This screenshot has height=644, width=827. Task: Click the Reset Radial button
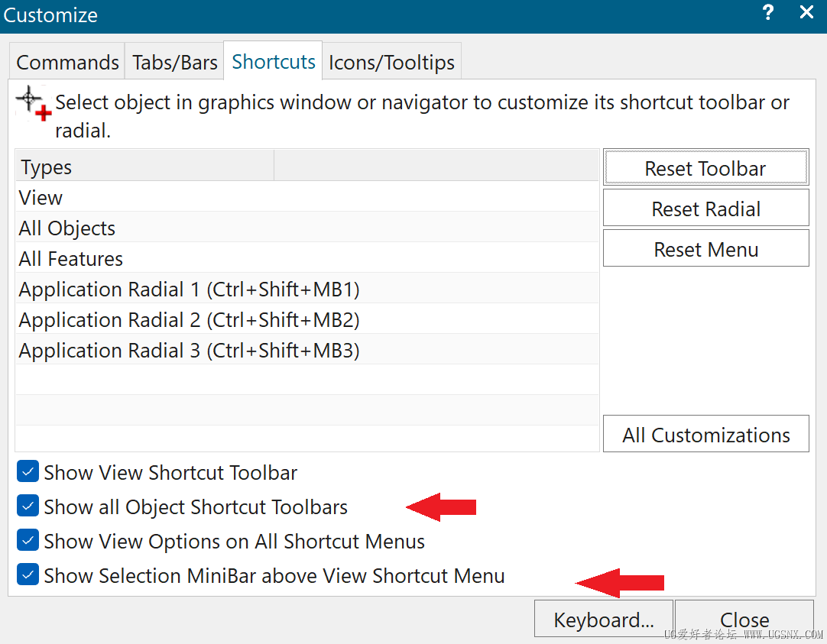[x=705, y=209]
